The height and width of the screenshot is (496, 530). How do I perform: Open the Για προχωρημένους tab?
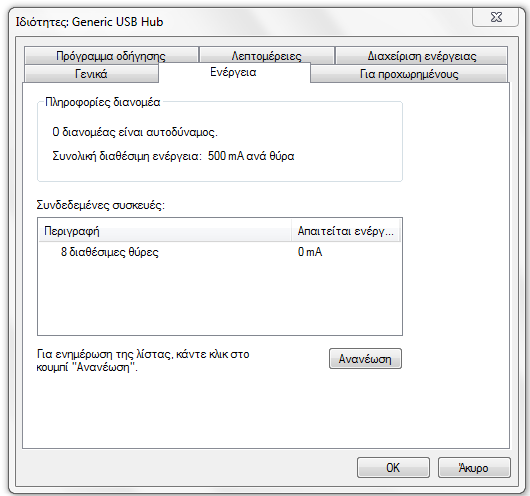click(x=409, y=73)
